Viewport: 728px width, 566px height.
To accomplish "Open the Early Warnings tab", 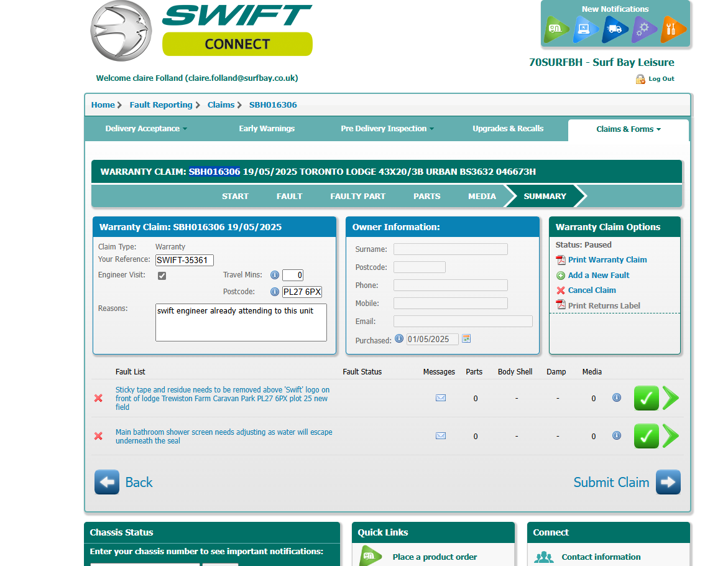I will [x=267, y=129].
